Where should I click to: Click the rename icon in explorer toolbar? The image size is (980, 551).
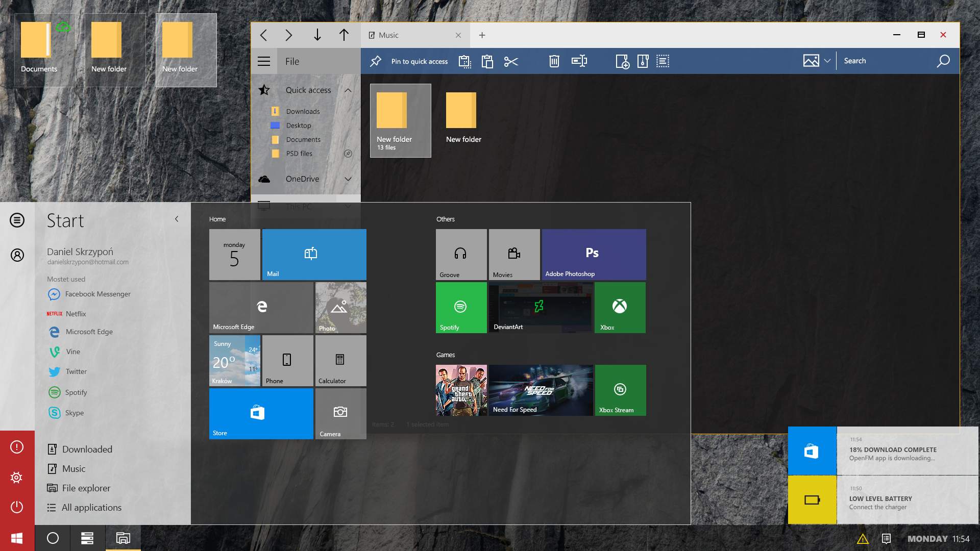[579, 61]
